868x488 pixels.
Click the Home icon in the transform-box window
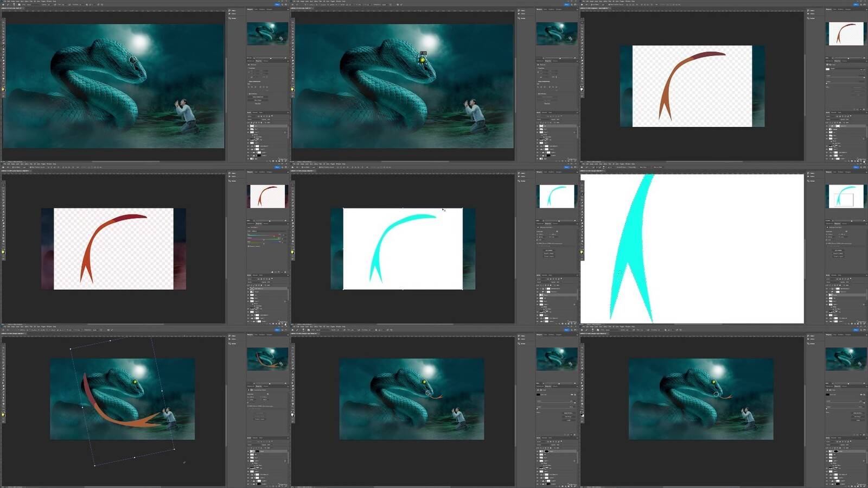(3, 329)
